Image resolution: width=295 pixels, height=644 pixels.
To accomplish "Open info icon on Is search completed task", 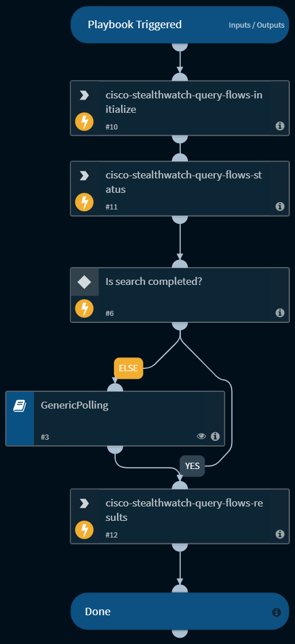I will click(280, 313).
